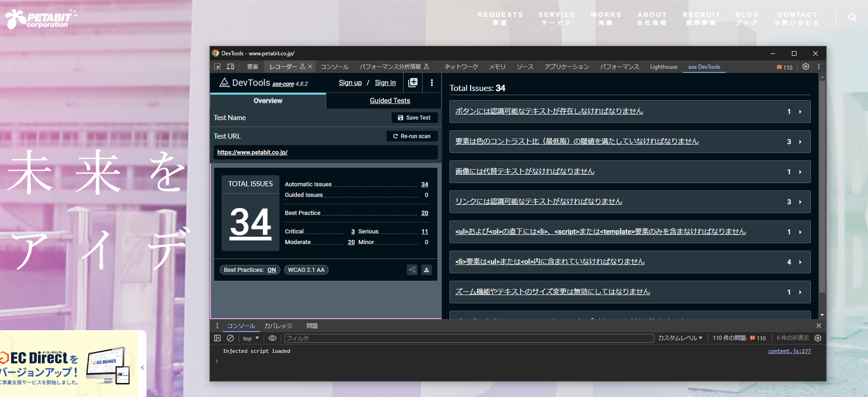868x397 pixels.
Task: Click the inspect element picker icon
Action: point(217,67)
